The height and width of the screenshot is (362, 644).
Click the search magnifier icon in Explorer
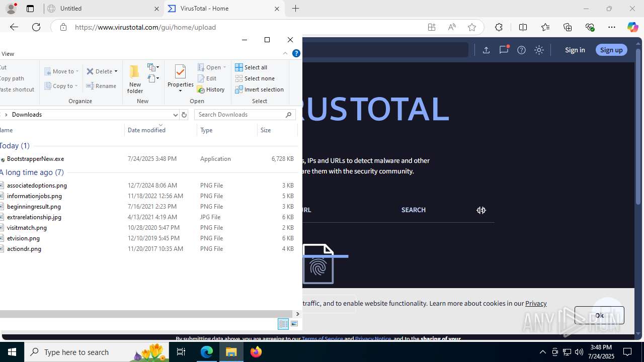point(289,115)
